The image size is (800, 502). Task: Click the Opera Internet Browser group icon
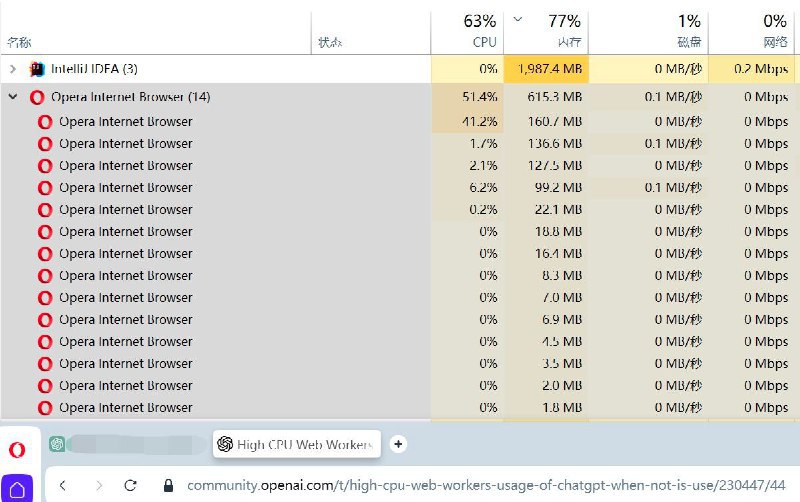(x=37, y=97)
